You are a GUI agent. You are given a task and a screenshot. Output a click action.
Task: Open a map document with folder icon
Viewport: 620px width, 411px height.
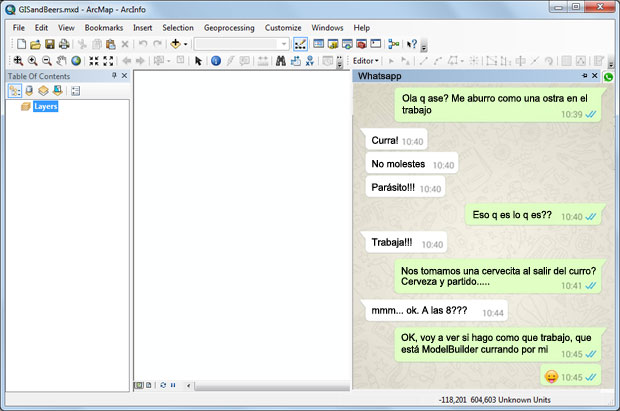[35, 44]
